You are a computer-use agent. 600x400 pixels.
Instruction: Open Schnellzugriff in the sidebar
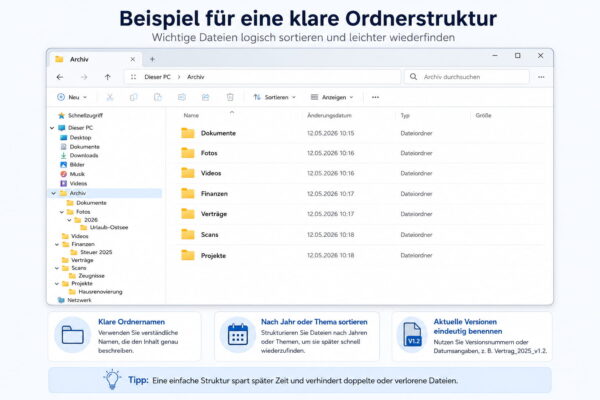click(80, 115)
